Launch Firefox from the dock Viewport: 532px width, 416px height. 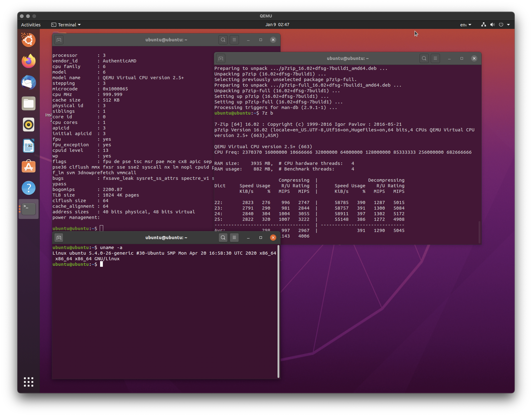pos(29,61)
